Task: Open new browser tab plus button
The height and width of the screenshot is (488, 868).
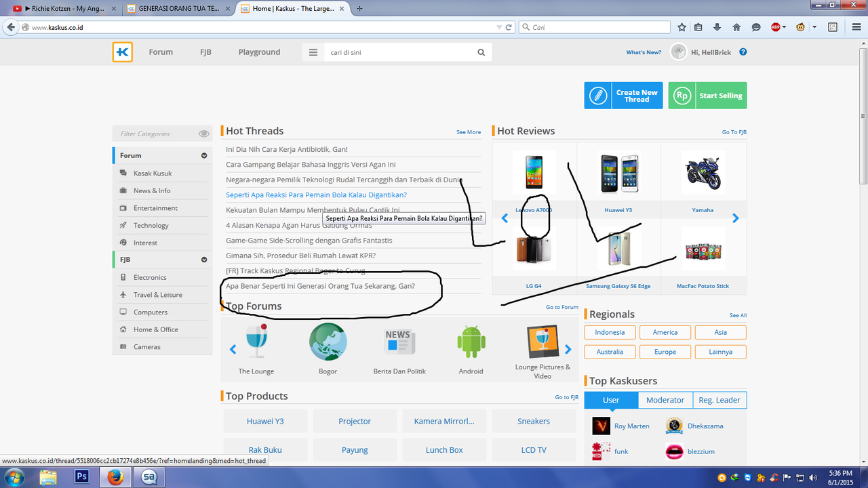Action: click(359, 9)
